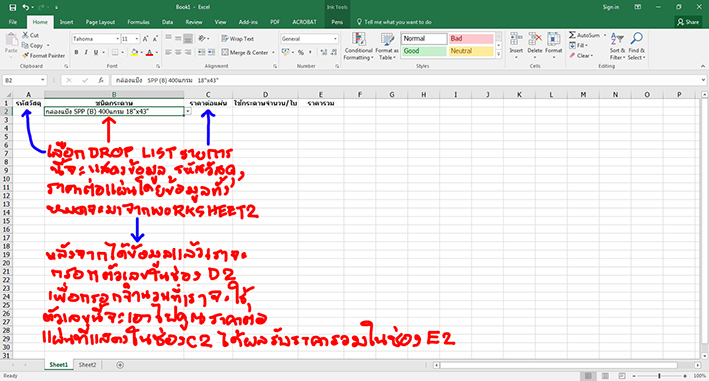
Task: Click the AutoSum sigma icon
Action: coord(572,35)
